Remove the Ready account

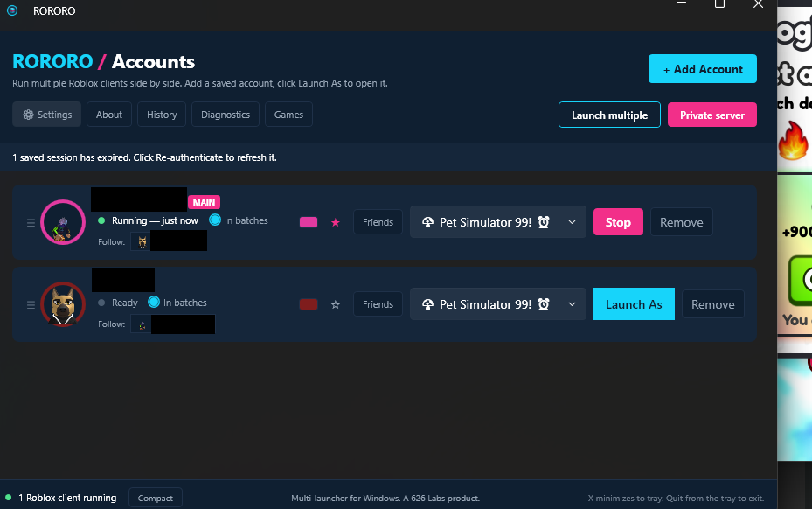tap(713, 304)
